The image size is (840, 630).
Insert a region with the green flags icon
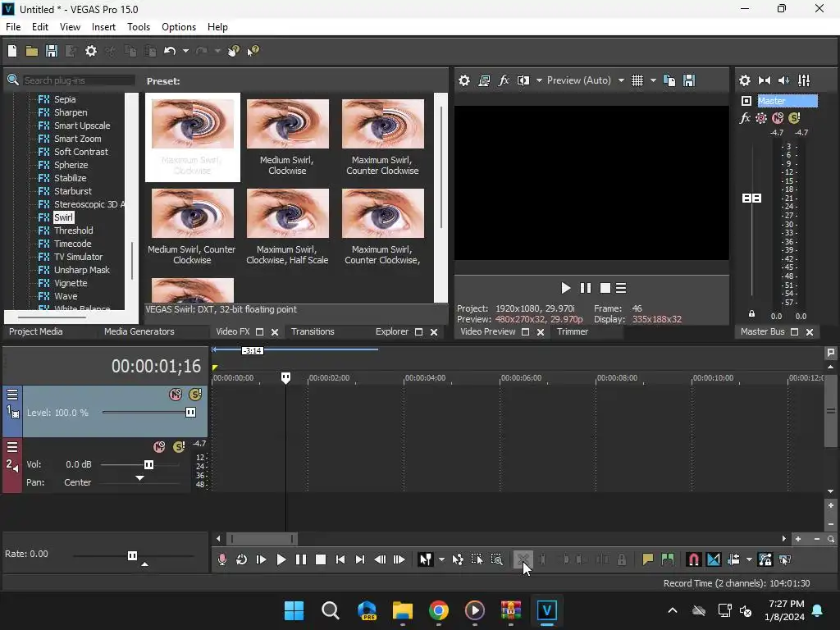pyautogui.click(x=668, y=559)
